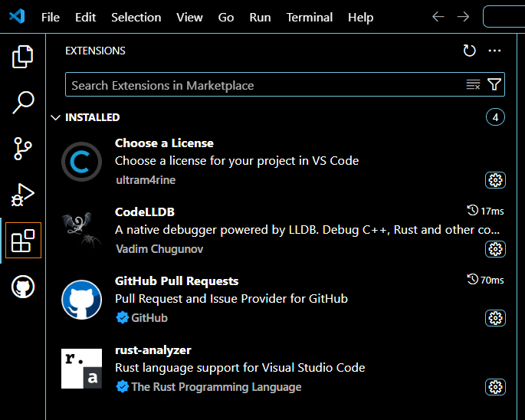Click 'Rust language support for Visual Studio Code'
Screen dimensions: 525x420
[240, 368]
